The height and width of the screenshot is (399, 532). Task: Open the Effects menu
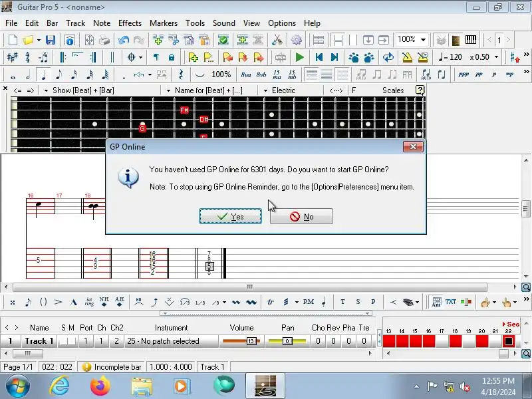click(x=130, y=23)
